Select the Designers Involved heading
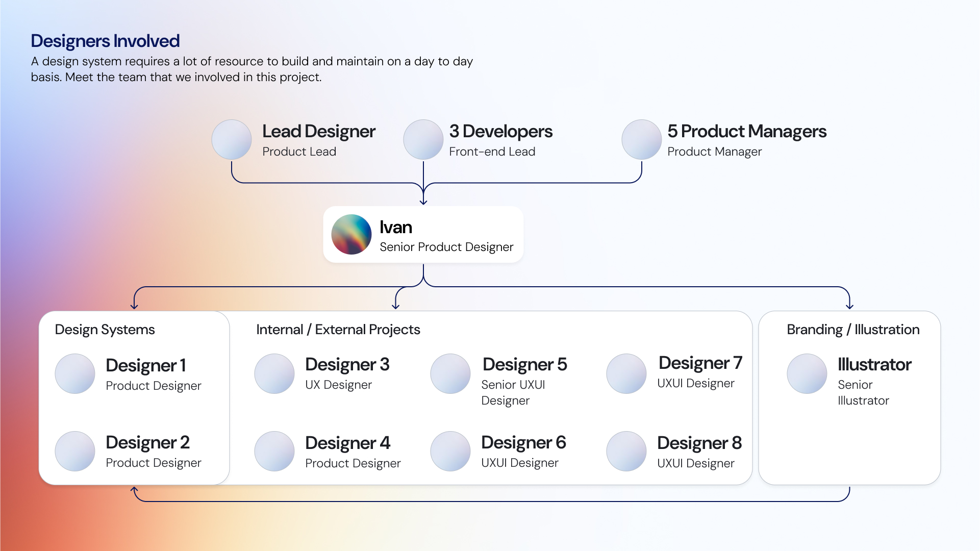This screenshot has width=980, height=551. point(105,41)
